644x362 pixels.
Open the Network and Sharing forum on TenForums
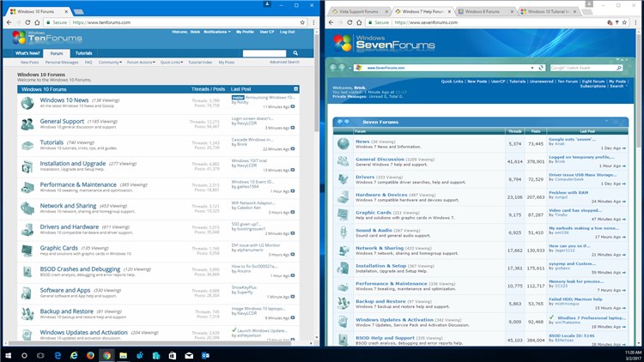(x=68, y=206)
